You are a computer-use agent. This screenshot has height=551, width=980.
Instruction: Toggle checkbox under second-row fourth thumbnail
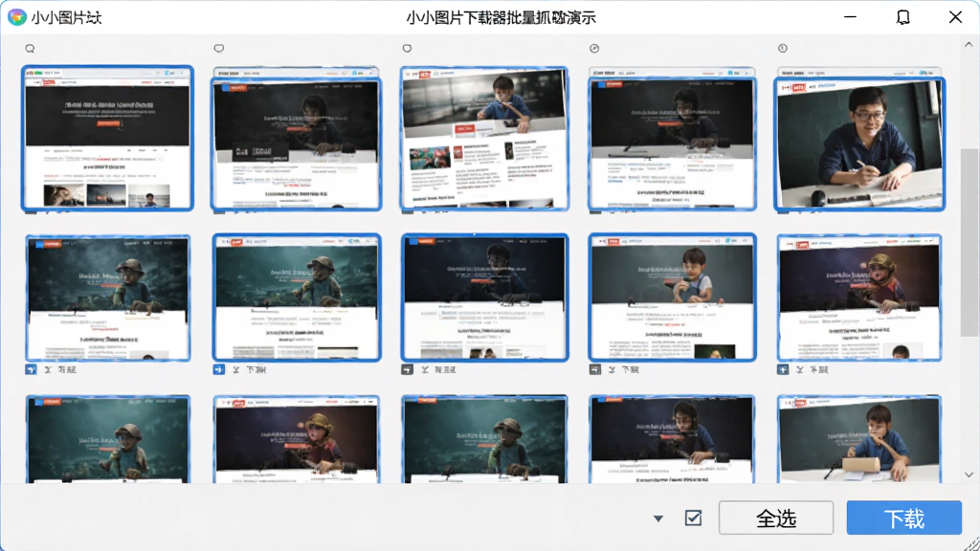595,370
